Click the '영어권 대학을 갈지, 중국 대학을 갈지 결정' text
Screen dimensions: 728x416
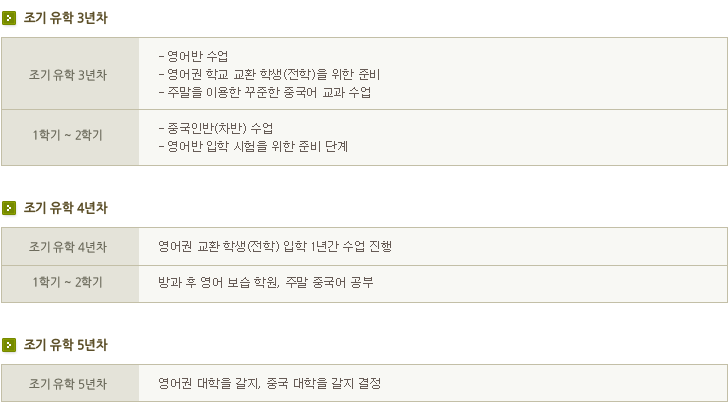pyautogui.click(x=270, y=383)
